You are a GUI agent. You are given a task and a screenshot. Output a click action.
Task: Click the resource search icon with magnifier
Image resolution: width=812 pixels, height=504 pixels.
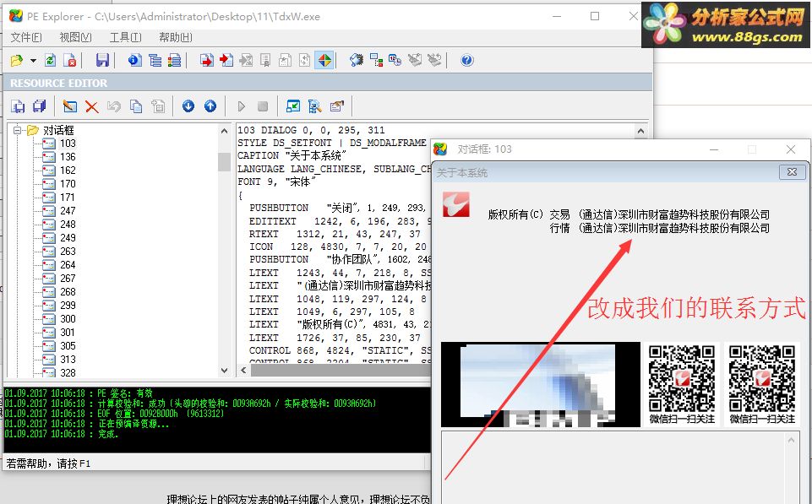[315, 106]
